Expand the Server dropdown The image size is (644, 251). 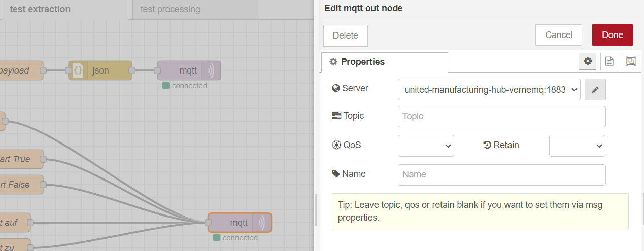pos(489,90)
